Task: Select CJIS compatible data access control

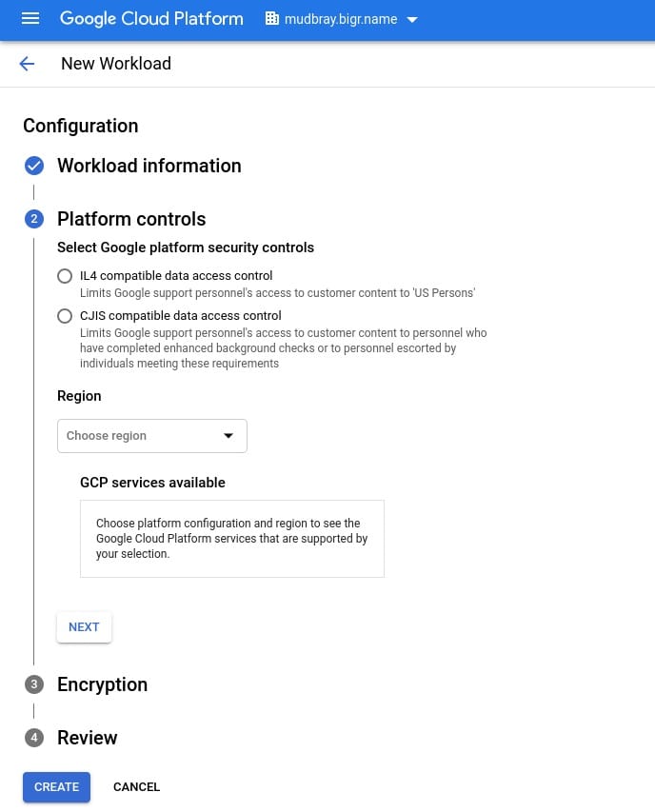Action: (65, 316)
